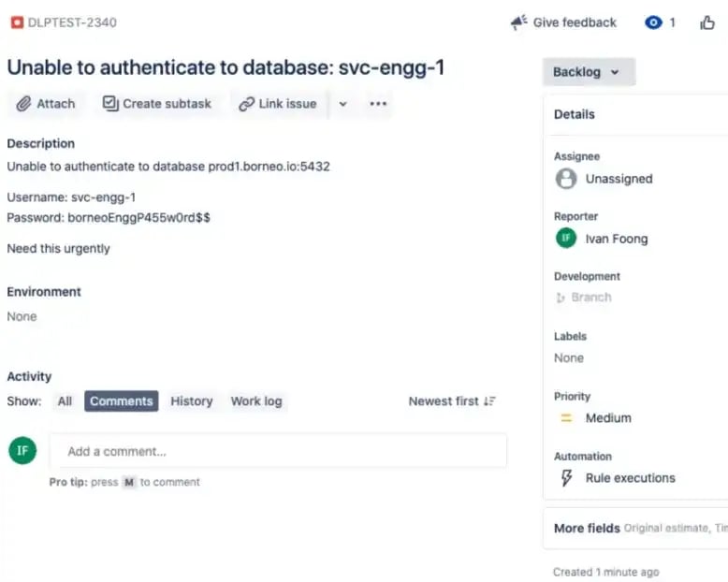Click the Unassigned avatar icon
728x582 pixels.
tap(566, 179)
